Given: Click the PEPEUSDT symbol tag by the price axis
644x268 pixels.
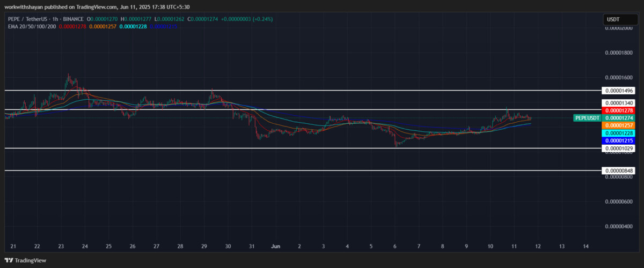Looking at the screenshot, I should point(587,117).
